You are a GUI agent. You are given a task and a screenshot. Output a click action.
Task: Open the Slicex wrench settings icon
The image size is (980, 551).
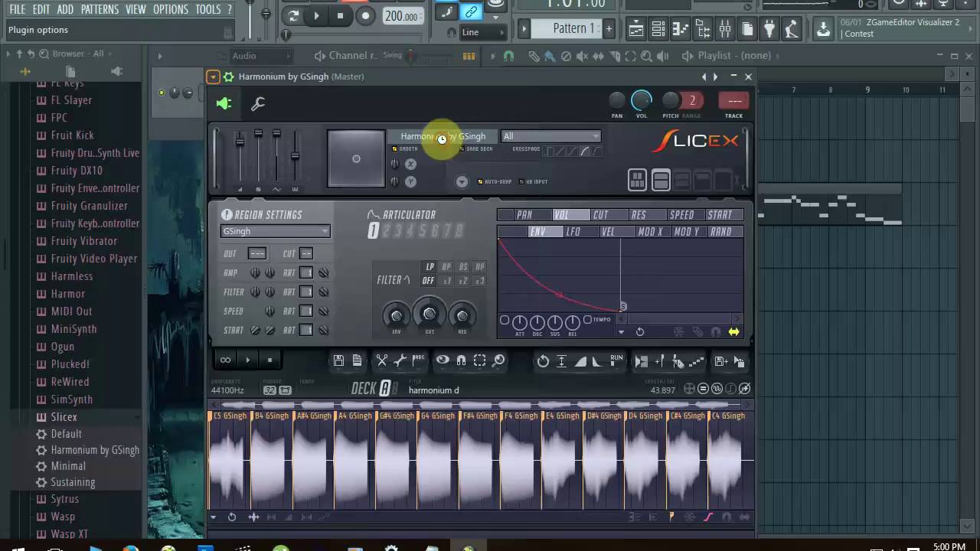pos(257,104)
